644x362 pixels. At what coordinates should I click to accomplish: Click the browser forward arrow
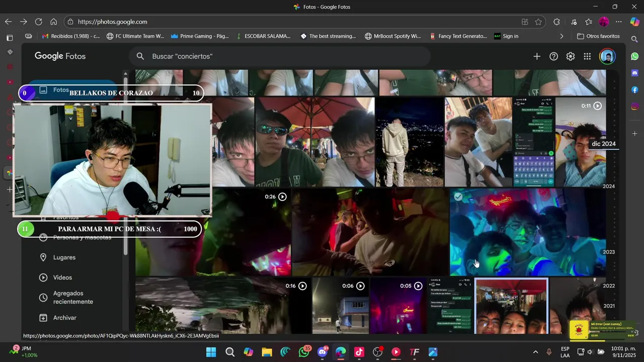pos(23,22)
